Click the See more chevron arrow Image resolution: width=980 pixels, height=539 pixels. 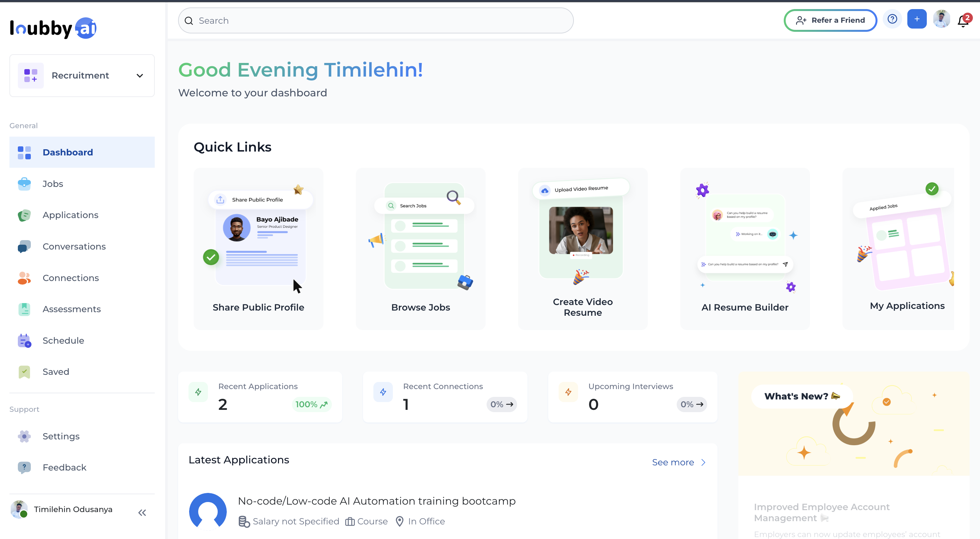703,462
